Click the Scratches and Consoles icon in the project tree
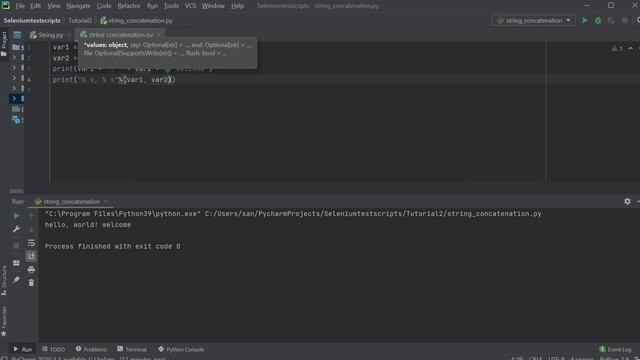Image resolution: width=640 pixels, height=360 pixels. 16,120
